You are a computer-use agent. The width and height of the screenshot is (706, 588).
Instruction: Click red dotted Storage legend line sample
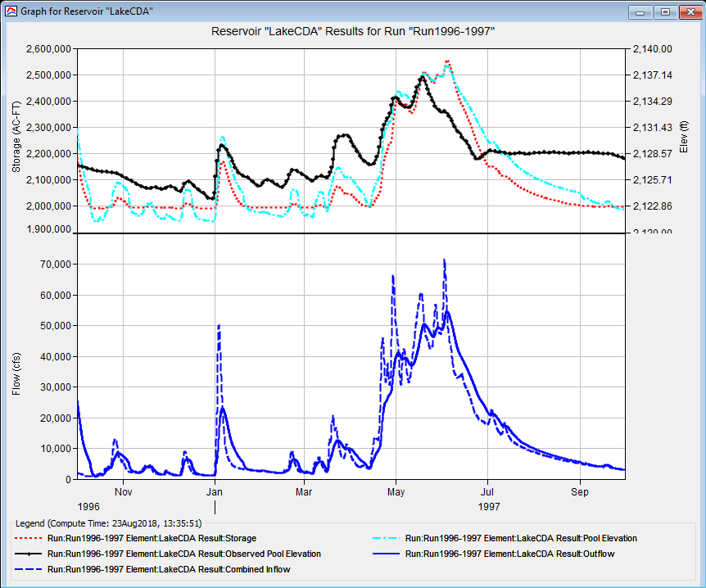(29, 539)
